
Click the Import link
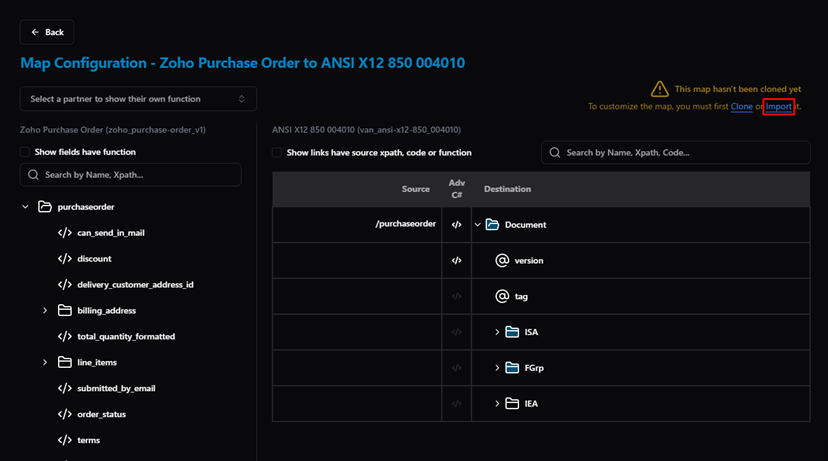[x=778, y=107]
